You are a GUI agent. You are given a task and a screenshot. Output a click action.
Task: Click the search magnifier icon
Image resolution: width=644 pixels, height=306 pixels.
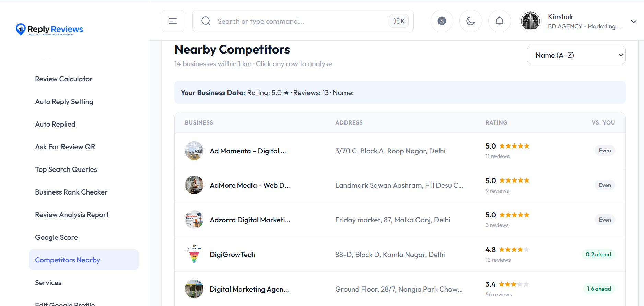(206, 21)
